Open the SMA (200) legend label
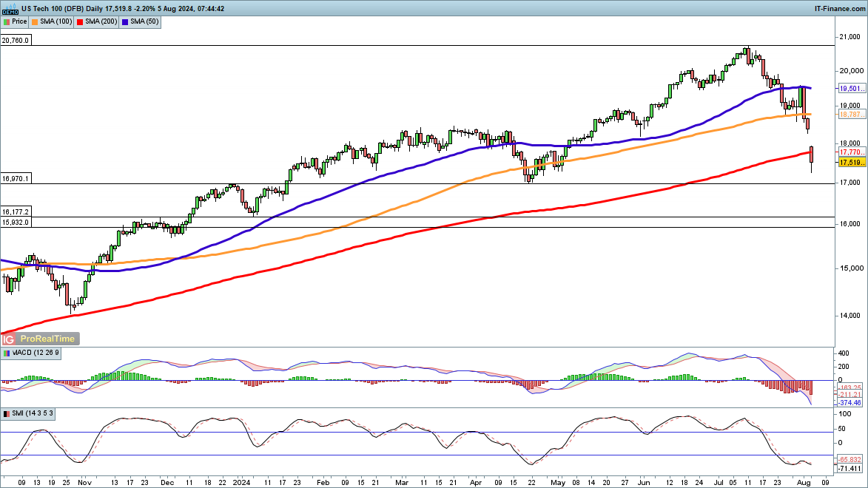Image resolution: width=868 pixels, height=488 pixels. (100, 22)
